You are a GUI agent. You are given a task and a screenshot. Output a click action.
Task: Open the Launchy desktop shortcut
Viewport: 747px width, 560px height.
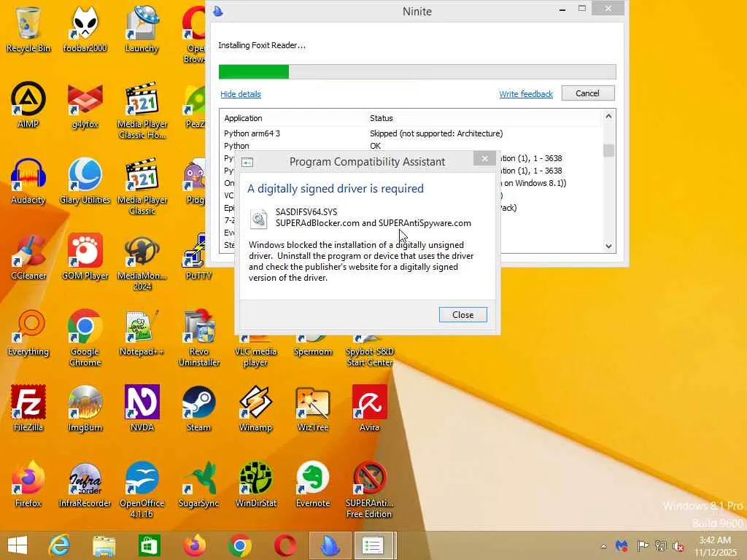pyautogui.click(x=142, y=28)
